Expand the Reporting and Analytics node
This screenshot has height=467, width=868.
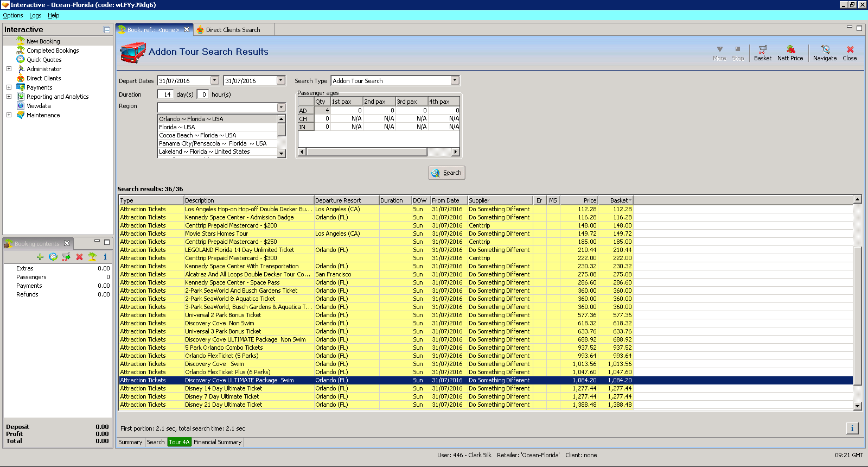pos(9,97)
